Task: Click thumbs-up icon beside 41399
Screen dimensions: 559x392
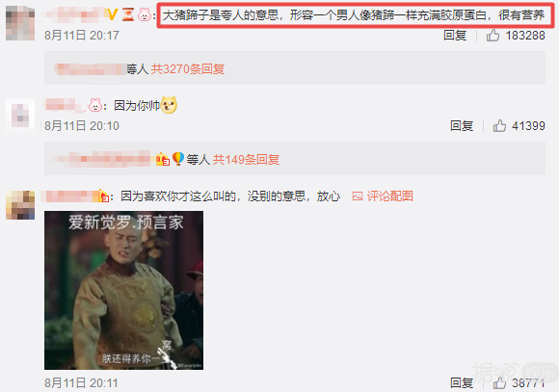Action: click(499, 125)
